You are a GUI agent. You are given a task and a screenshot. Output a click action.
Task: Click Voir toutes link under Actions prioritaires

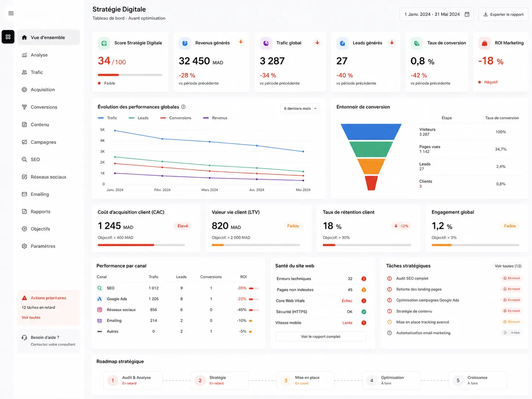[x=31, y=317]
